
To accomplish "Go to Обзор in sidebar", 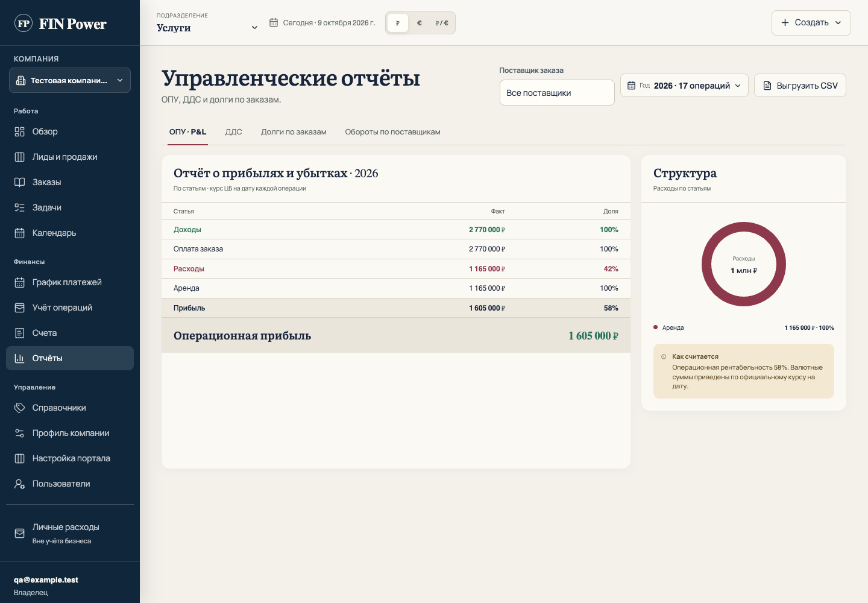I will [70, 131].
